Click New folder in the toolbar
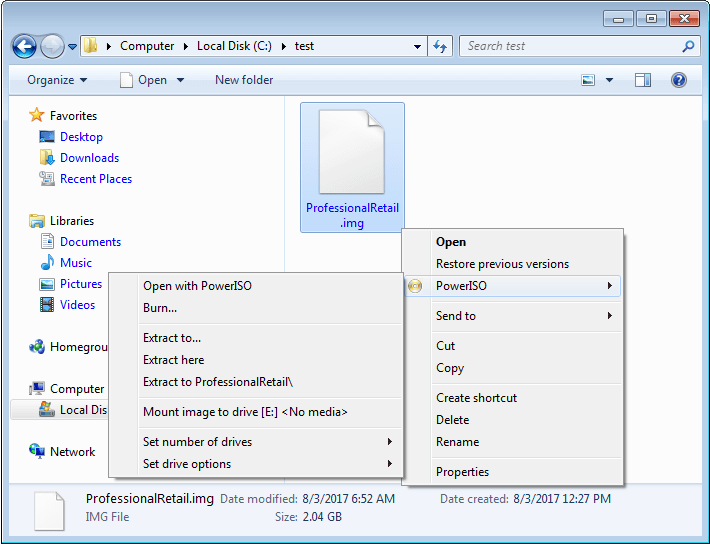The width and height of the screenshot is (710, 544). click(x=244, y=80)
